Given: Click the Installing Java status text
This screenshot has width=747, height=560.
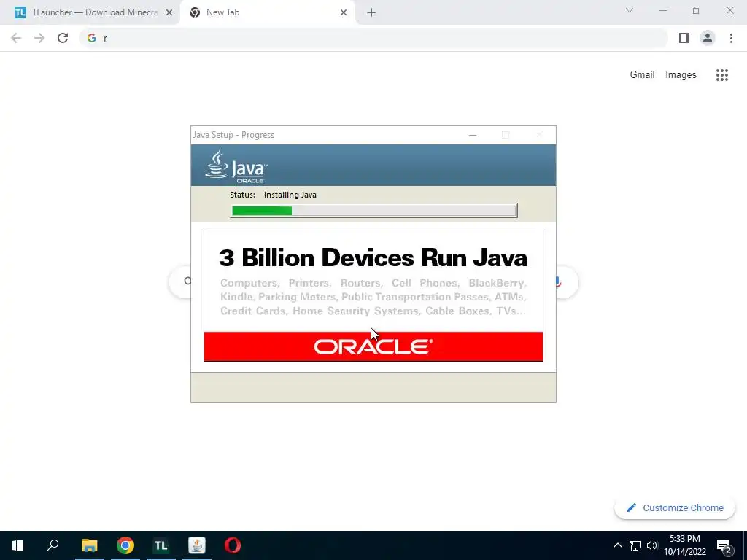Looking at the screenshot, I should pyautogui.click(x=290, y=195).
